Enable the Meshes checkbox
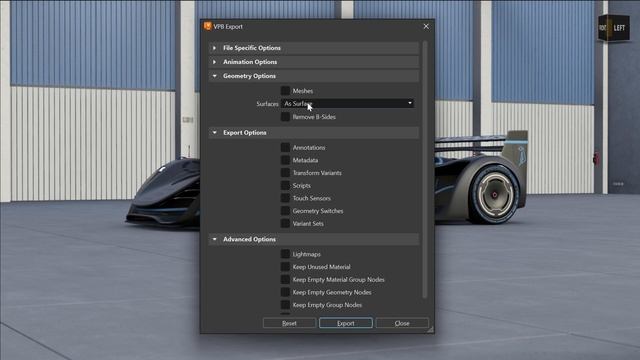 285,91
